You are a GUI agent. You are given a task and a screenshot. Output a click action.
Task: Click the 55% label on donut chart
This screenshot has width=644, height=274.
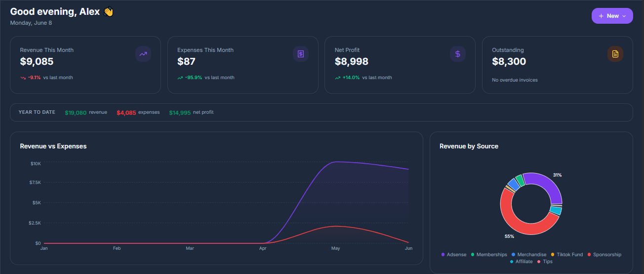point(509,236)
